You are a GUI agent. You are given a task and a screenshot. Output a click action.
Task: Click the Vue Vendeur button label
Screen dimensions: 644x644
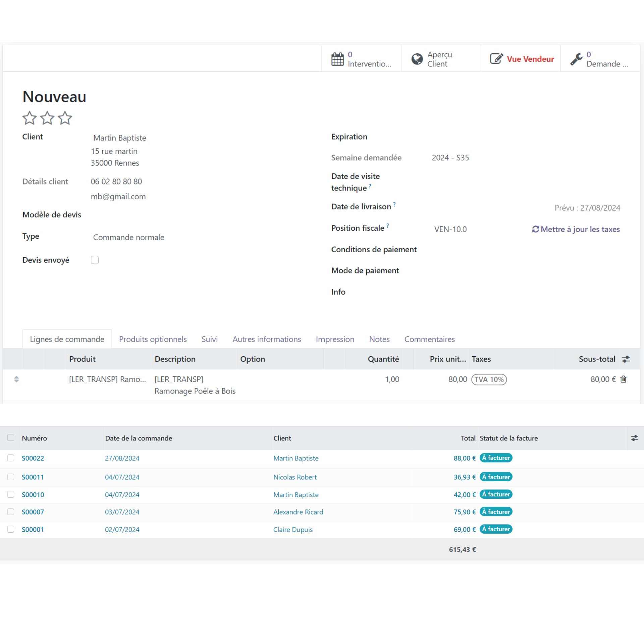coord(530,59)
